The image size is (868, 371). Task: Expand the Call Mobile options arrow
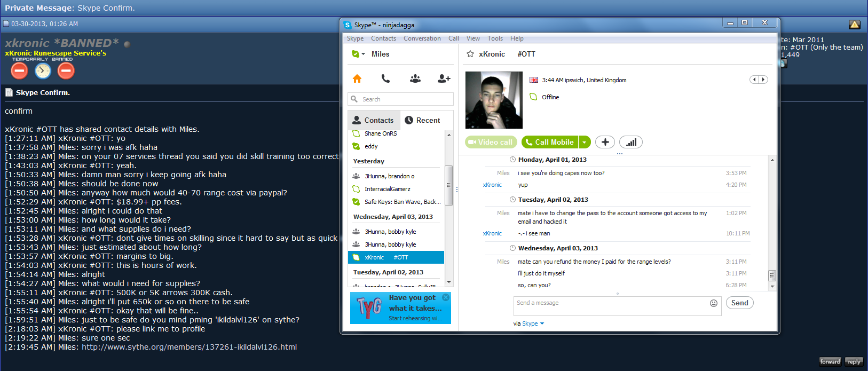tap(585, 142)
